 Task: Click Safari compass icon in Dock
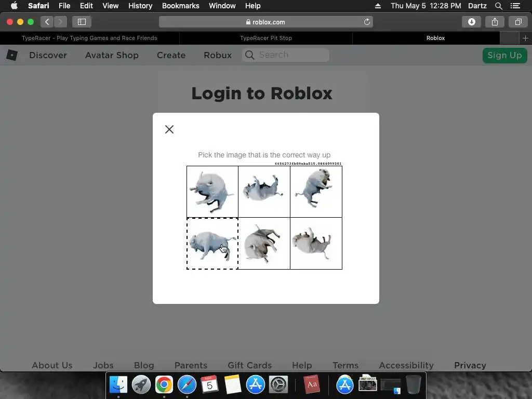pyautogui.click(x=187, y=384)
